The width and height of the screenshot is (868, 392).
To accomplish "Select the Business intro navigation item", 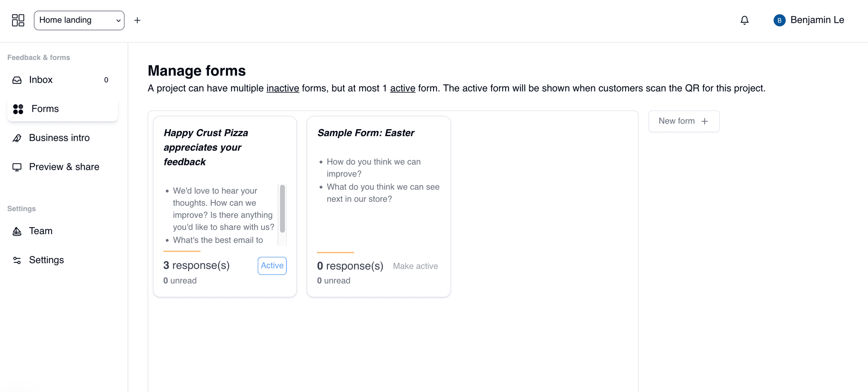I will (59, 138).
